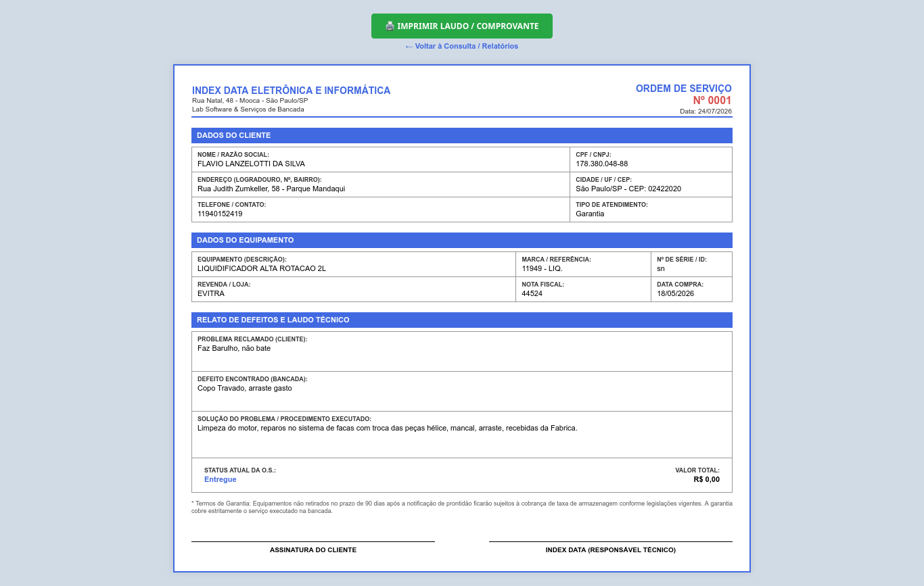Click the Index Data Responsável Técnico signature line
Screen dimensions: 924x586
[x=611, y=541]
